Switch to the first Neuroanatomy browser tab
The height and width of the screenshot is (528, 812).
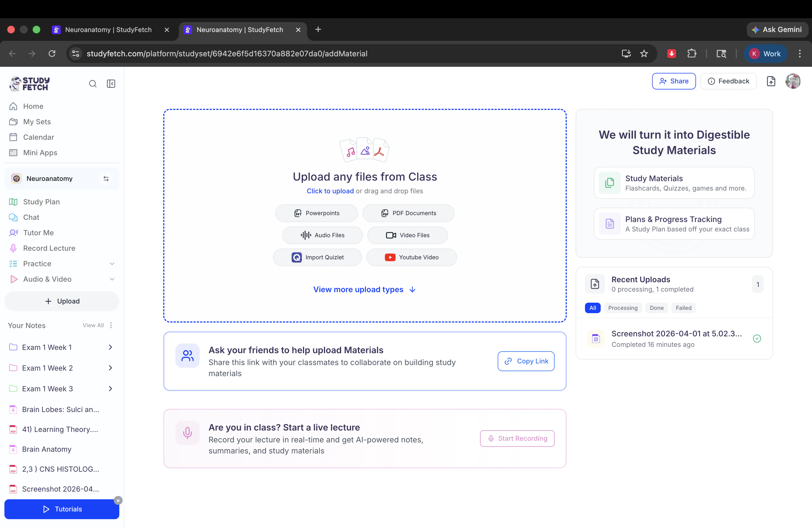108,30
